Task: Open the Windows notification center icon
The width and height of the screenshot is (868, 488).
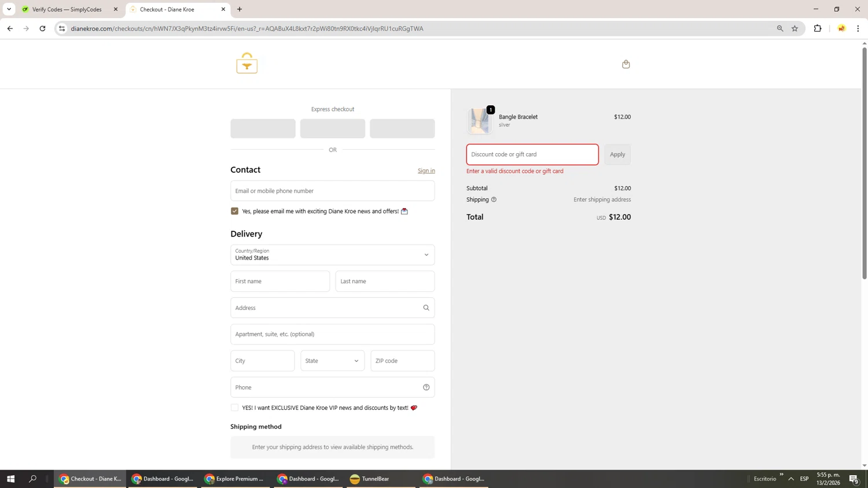Action: 854,479
